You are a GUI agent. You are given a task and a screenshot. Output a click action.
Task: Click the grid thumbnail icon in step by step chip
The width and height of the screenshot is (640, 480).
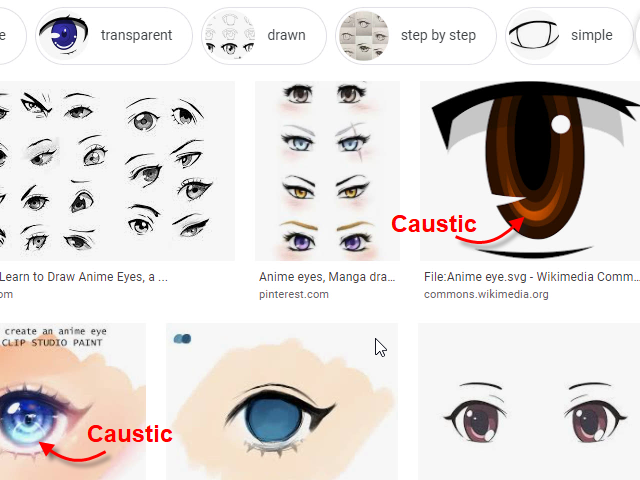pos(364,36)
